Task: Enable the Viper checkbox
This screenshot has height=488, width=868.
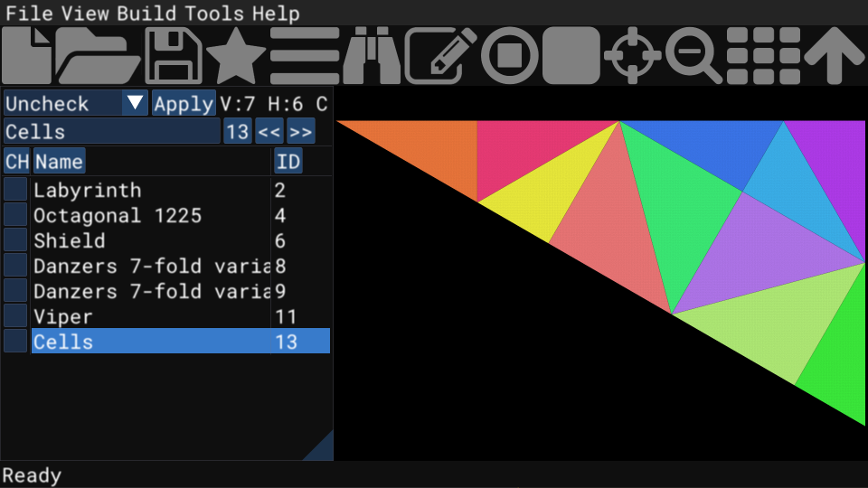Action: coord(15,316)
